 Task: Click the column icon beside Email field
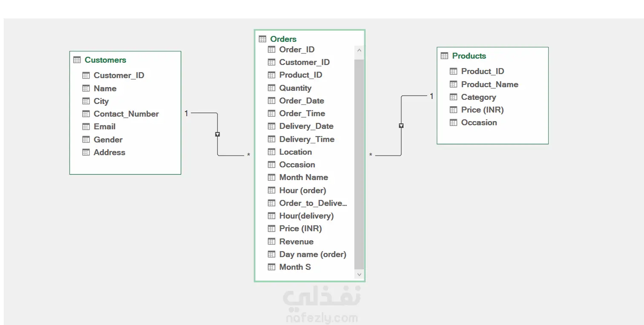click(x=86, y=127)
